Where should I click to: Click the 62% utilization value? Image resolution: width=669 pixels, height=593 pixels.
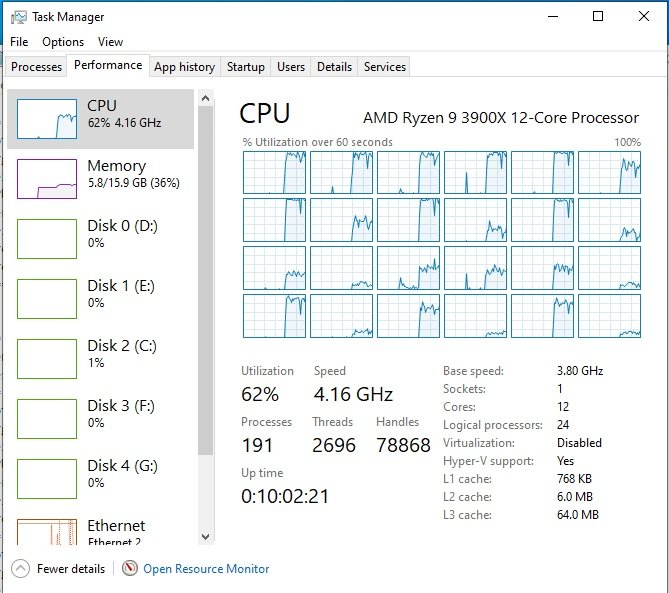(260, 394)
